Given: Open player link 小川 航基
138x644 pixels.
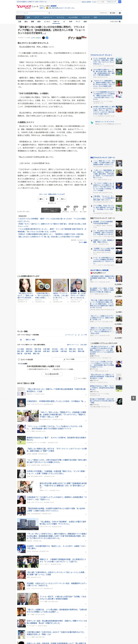Looking at the screenshot, I should tap(21, 349).
